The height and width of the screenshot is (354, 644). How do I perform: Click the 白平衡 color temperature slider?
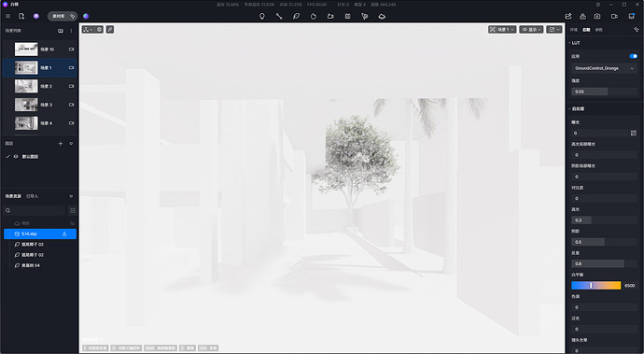point(596,285)
